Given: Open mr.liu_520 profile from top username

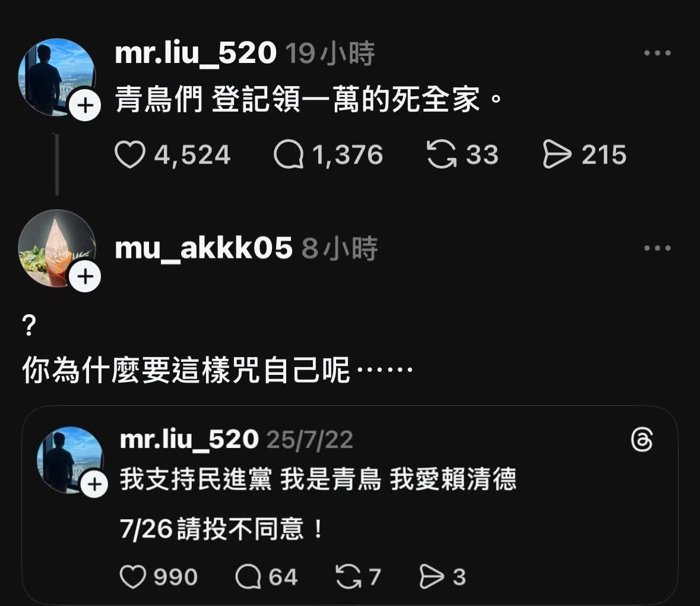Looking at the screenshot, I should click(196, 54).
